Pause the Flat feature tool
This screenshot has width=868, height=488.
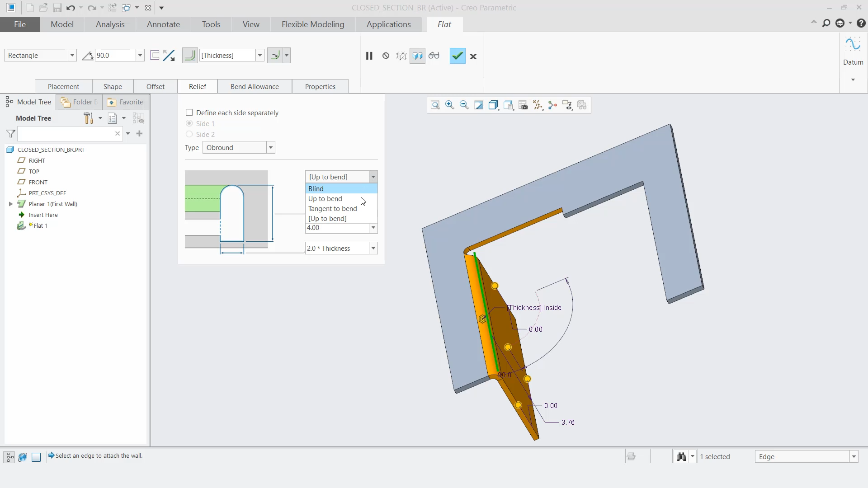369,56
